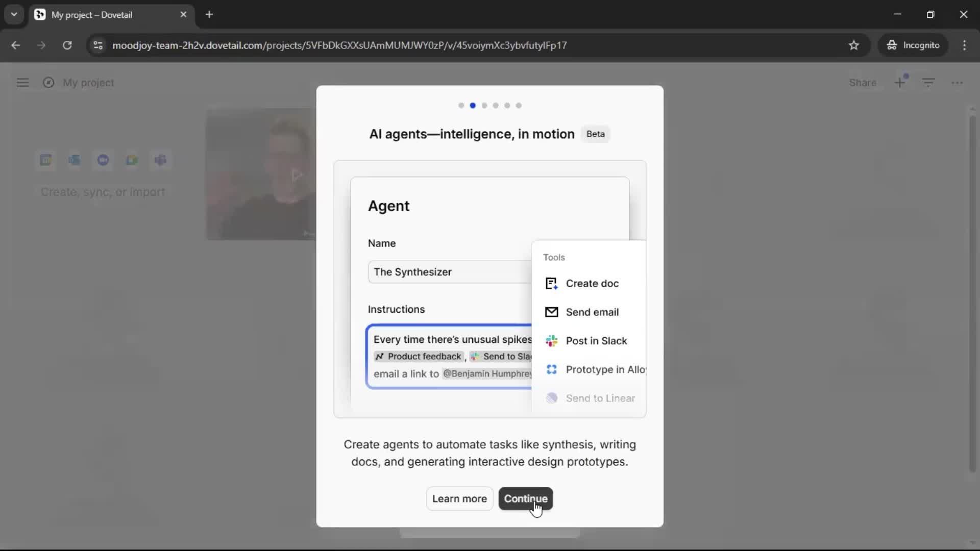The height and width of the screenshot is (551, 980).
Task: Click the plus add icon in header
Action: [x=900, y=83]
